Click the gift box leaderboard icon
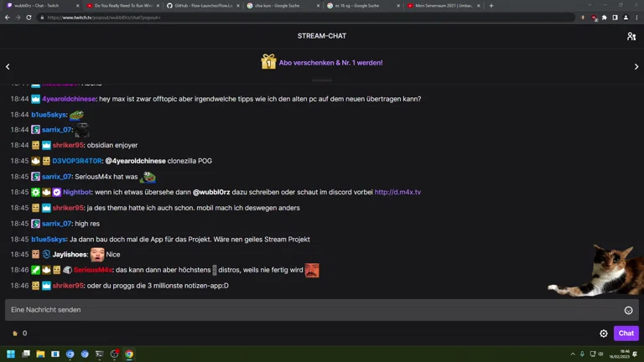 click(x=268, y=62)
